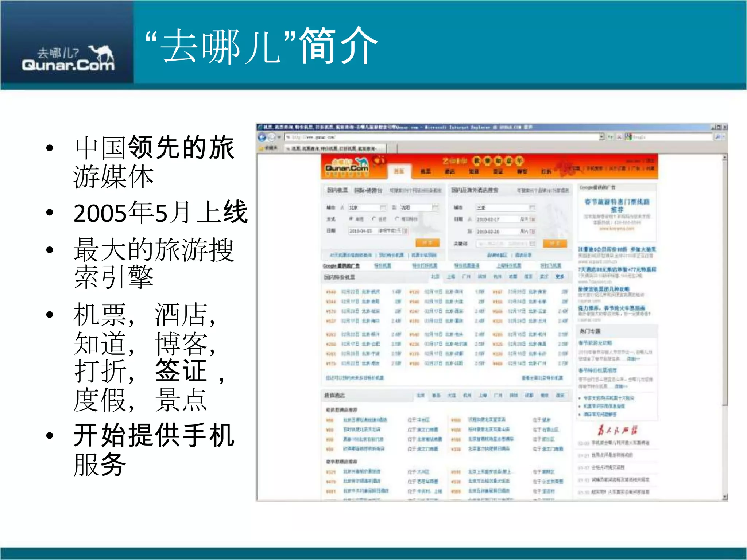Click the vertical scrollbar thumb of webpage
Screen dimensions: 747x560
725,283
